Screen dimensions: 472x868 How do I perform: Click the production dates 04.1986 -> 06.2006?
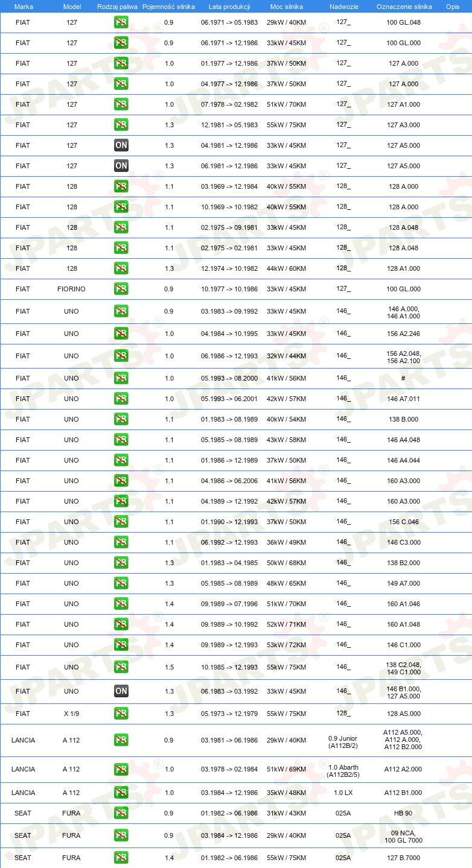pyautogui.click(x=229, y=481)
